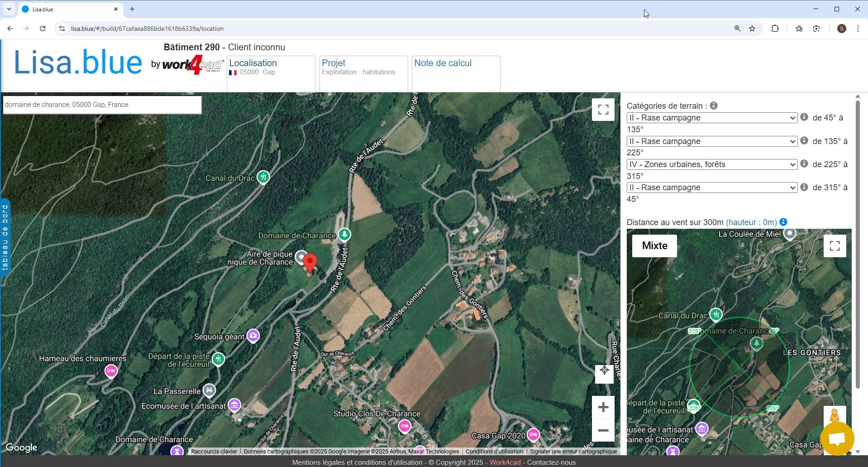This screenshot has height=467, width=868.
Task: Click the browser zoom magnifier icon
Action: pos(737,29)
